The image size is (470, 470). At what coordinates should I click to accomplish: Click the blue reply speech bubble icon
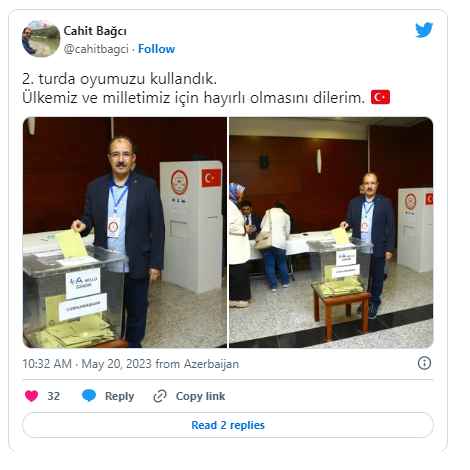[x=89, y=396]
